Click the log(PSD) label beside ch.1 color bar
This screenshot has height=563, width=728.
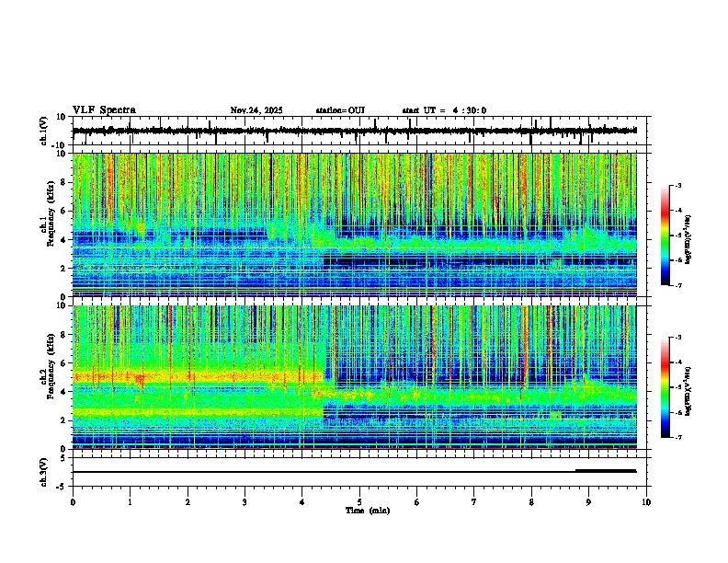(688, 239)
